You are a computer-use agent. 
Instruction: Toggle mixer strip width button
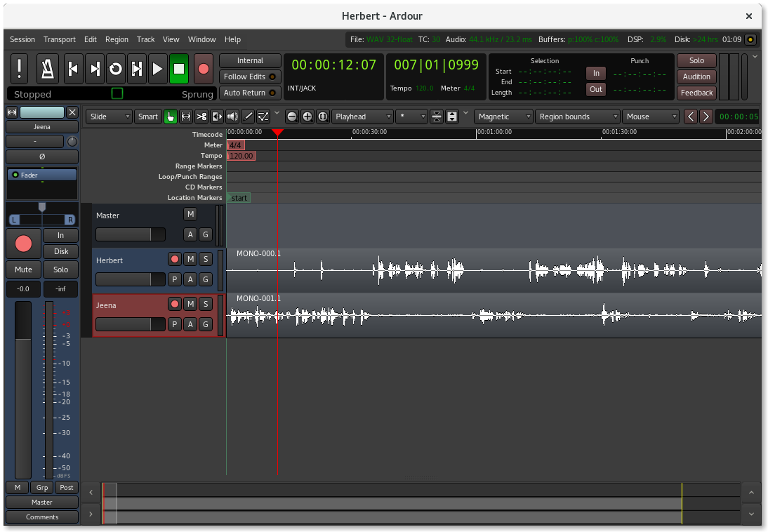(x=12, y=112)
